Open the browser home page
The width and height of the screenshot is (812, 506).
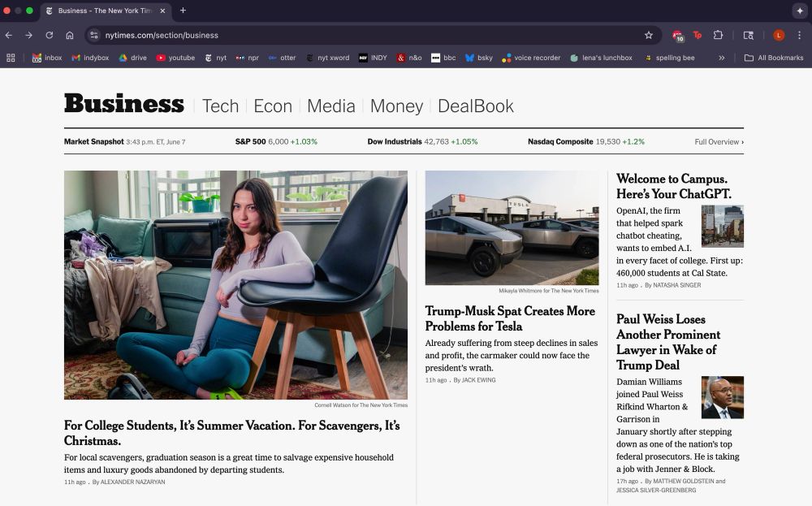pos(69,35)
